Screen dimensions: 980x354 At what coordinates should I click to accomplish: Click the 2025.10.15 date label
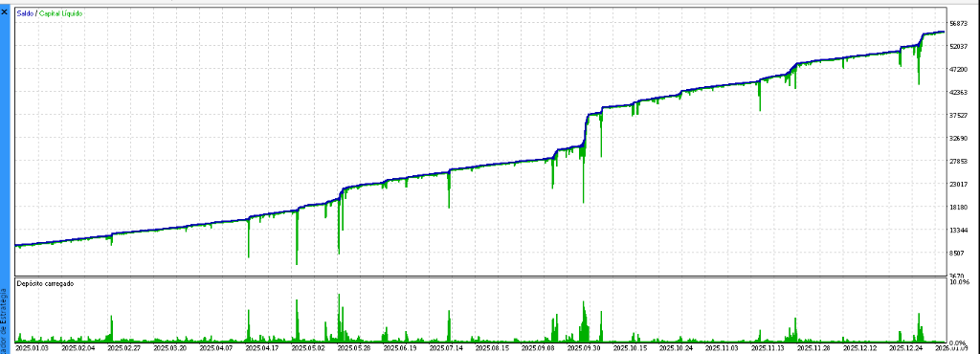[630, 348]
